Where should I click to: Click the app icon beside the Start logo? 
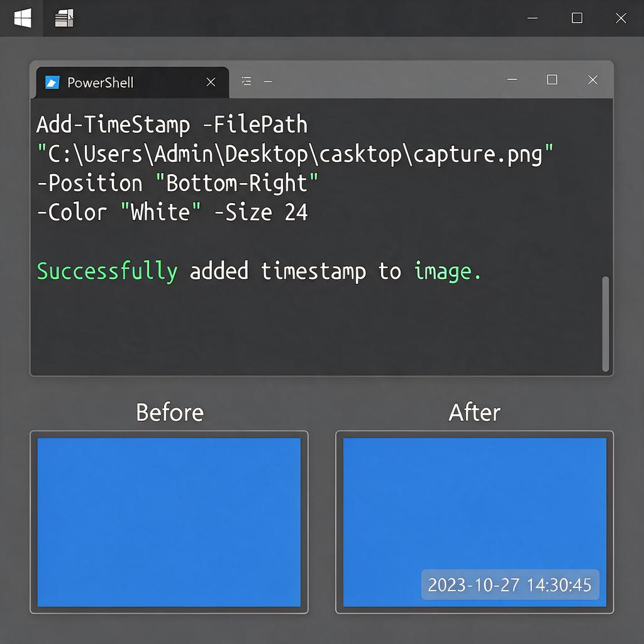[64, 18]
